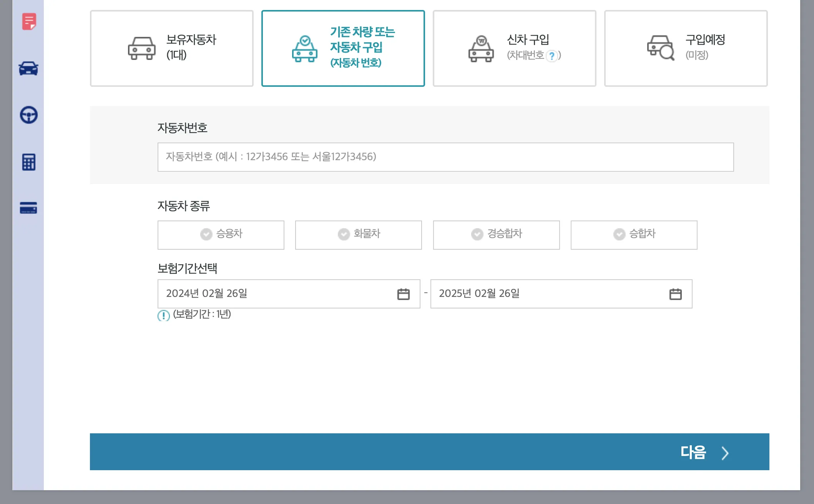
Task: Select the steering wheel sidebar icon
Action: tap(28, 116)
